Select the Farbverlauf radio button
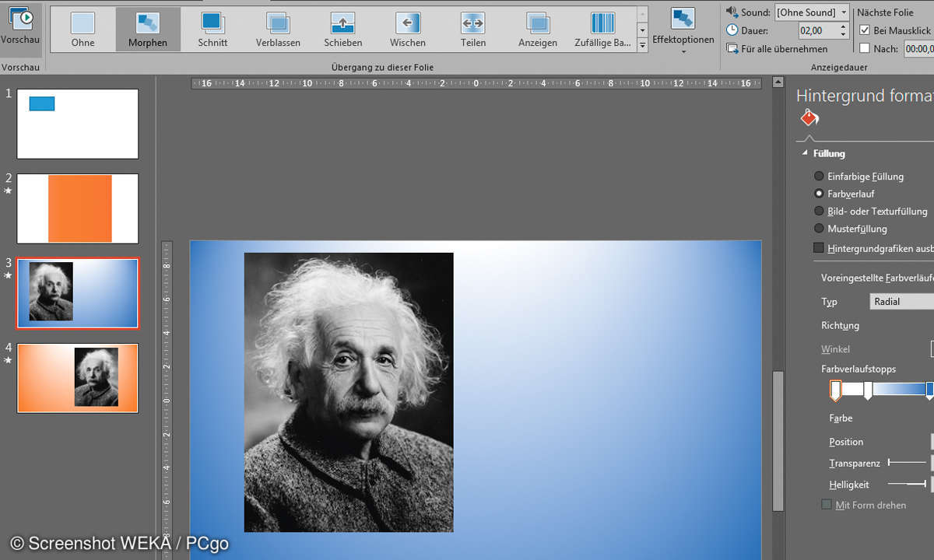Screen dimensions: 934x560 coord(819,194)
